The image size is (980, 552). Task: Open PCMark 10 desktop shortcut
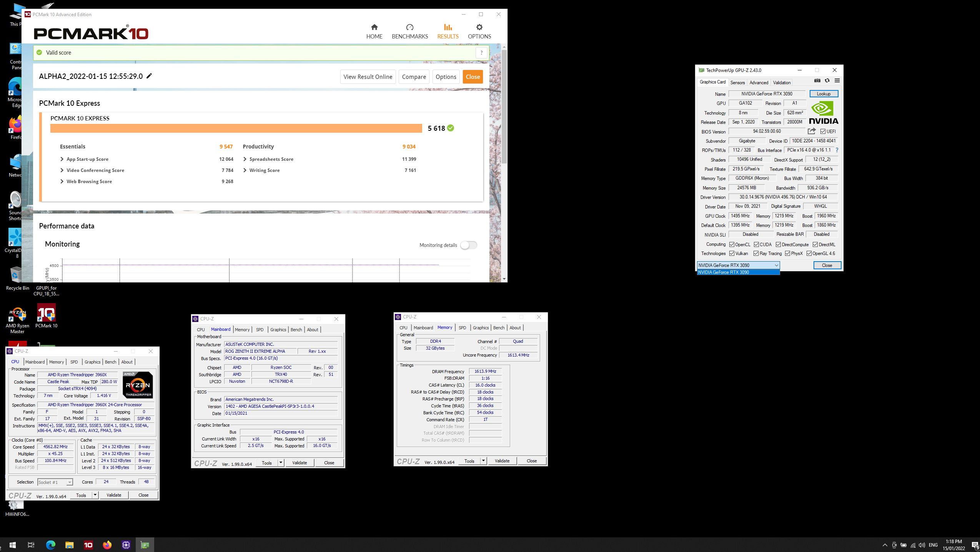47,316
